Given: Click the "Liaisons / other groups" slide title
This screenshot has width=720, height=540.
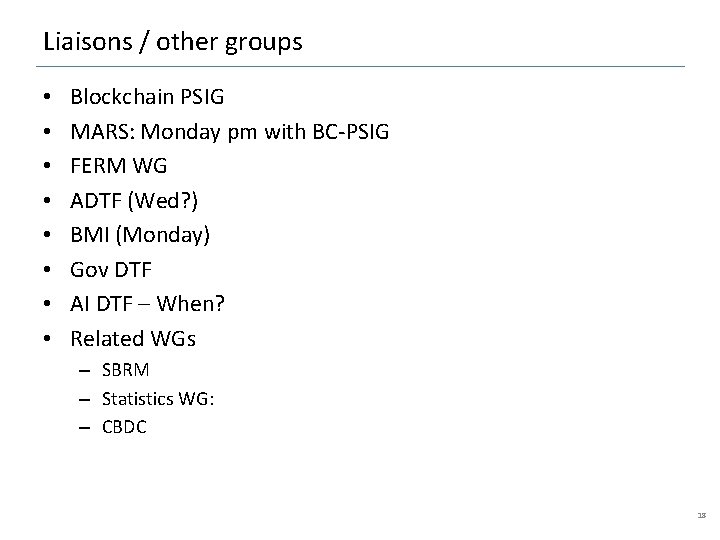Looking at the screenshot, I should [172, 42].
